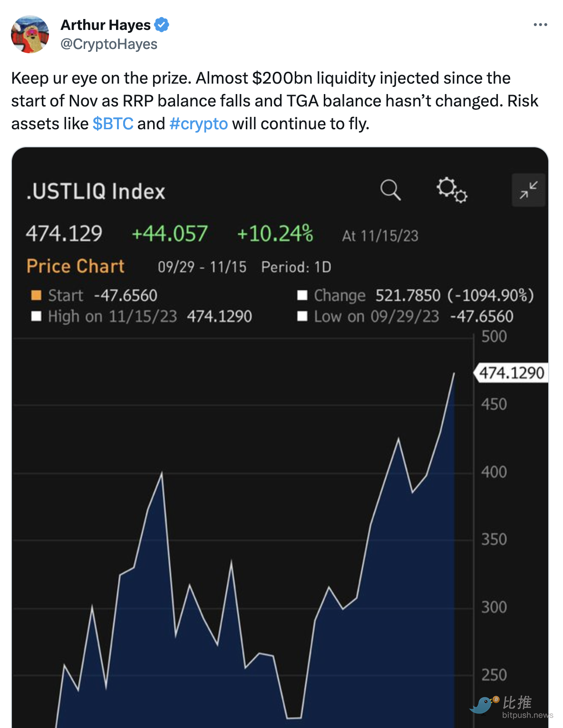Open the tweet more options menu

(x=540, y=25)
